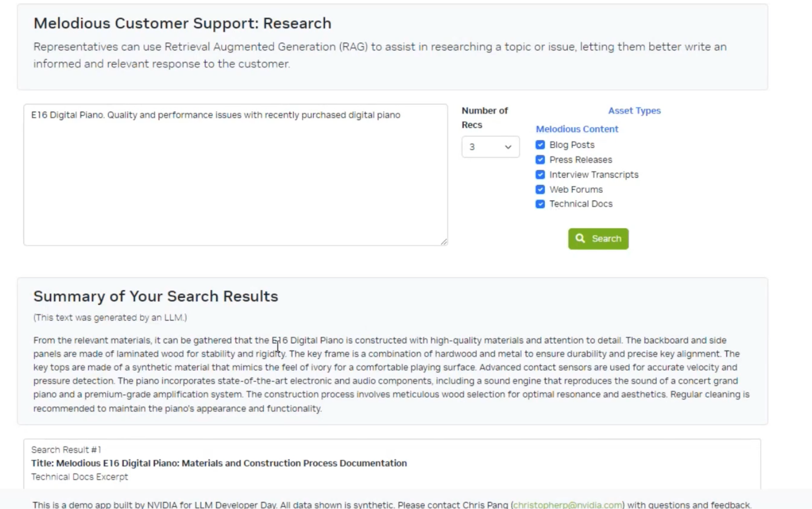This screenshot has width=812, height=509.
Task: Toggle the Technical Docs checkbox
Action: tap(540, 204)
